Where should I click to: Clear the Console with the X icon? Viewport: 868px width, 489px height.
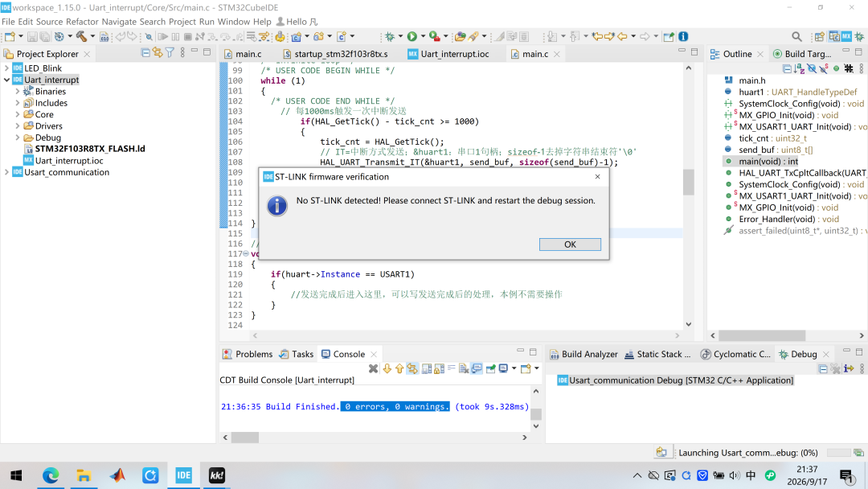tap(373, 368)
